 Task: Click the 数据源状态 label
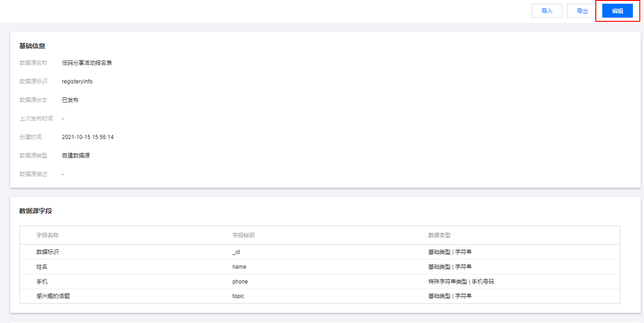point(33,100)
